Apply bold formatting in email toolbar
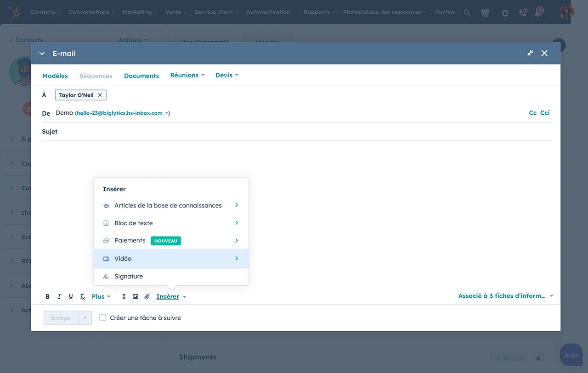 click(47, 297)
